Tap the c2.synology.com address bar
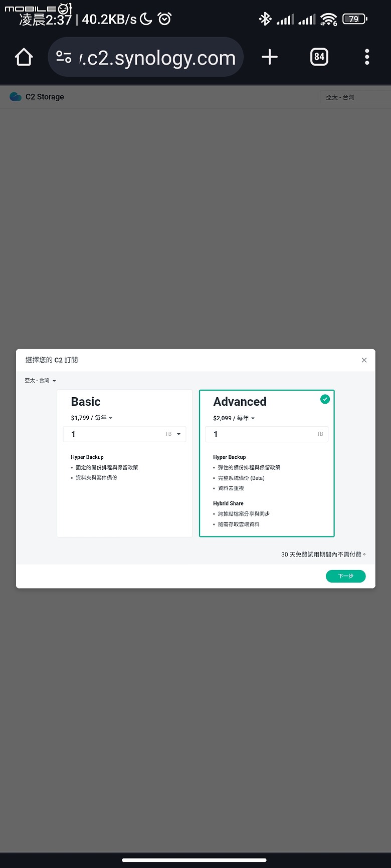 tap(145, 57)
